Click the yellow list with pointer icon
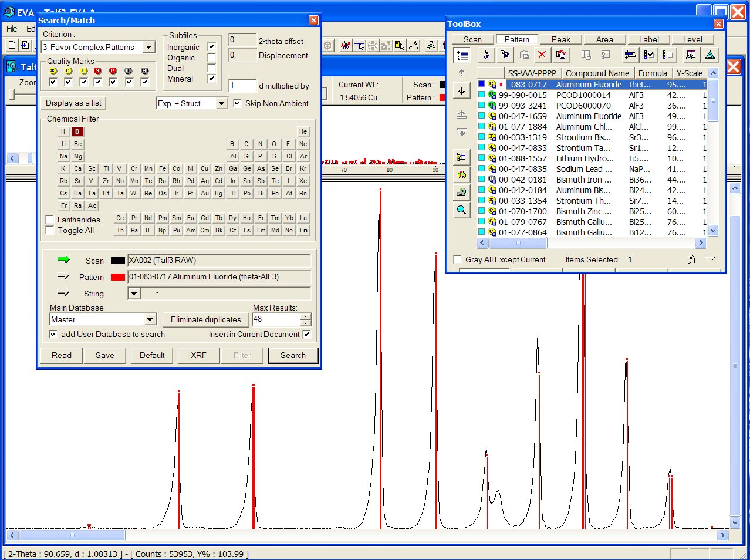The image size is (750, 560). click(400, 45)
